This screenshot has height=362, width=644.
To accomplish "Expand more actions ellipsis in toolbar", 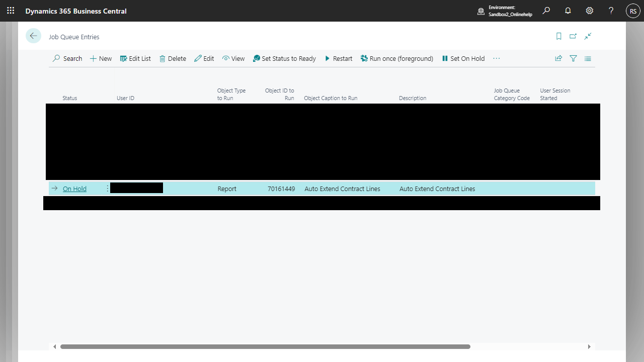I will 497,58.
